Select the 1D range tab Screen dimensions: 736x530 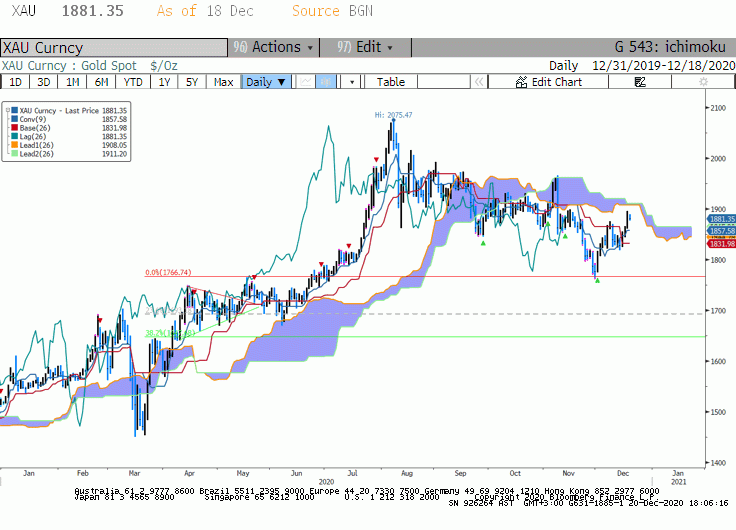tap(15, 82)
